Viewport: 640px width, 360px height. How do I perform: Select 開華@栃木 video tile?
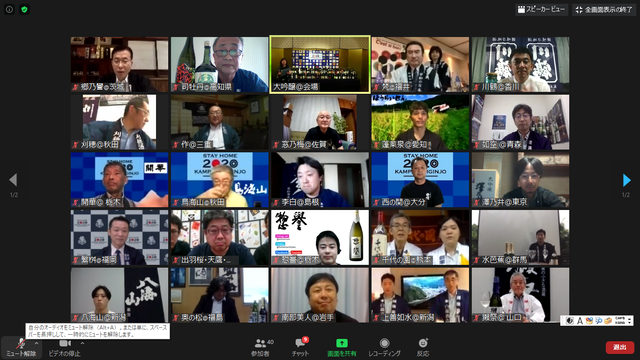pyautogui.click(x=120, y=180)
